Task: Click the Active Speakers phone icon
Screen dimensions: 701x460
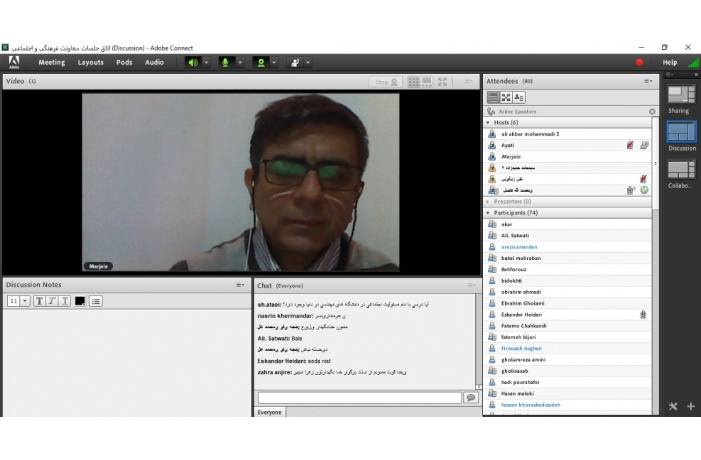Action: tap(491, 111)
